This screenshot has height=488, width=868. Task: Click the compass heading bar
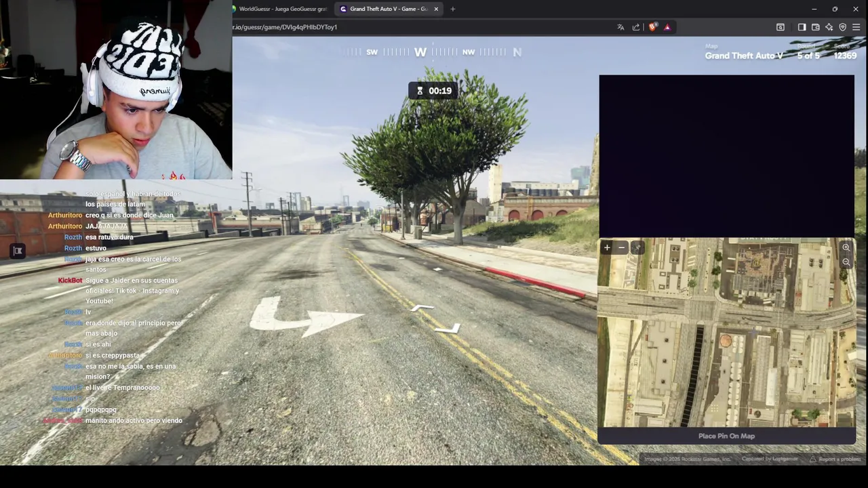pos(434,52)
